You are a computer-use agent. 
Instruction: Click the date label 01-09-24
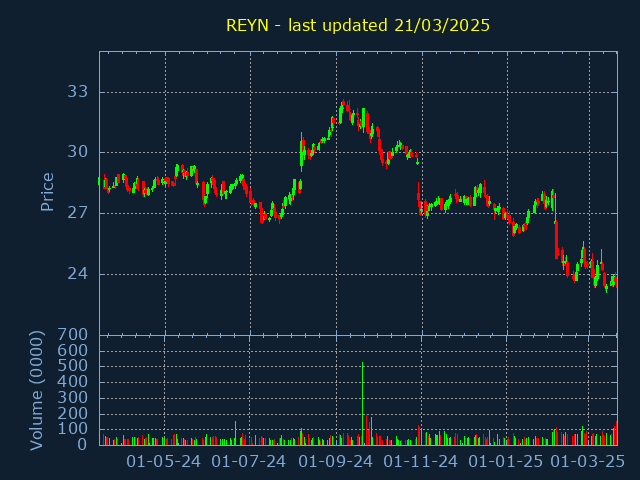[336, 462]
